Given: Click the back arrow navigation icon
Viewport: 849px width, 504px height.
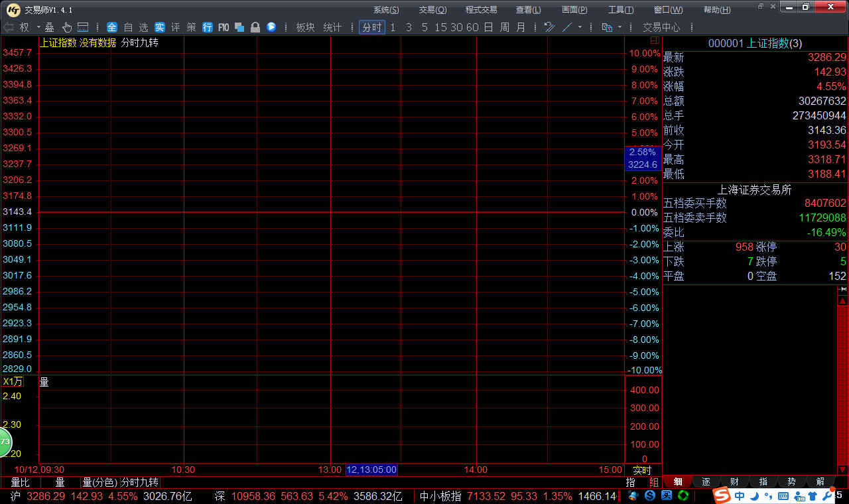Looking at the screenshot, I should [x=8, y=27].
